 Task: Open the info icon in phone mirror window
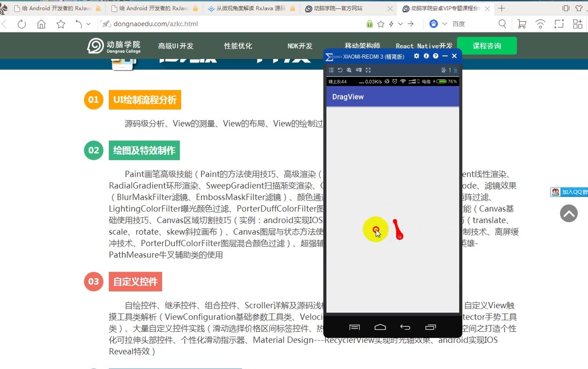426,56
